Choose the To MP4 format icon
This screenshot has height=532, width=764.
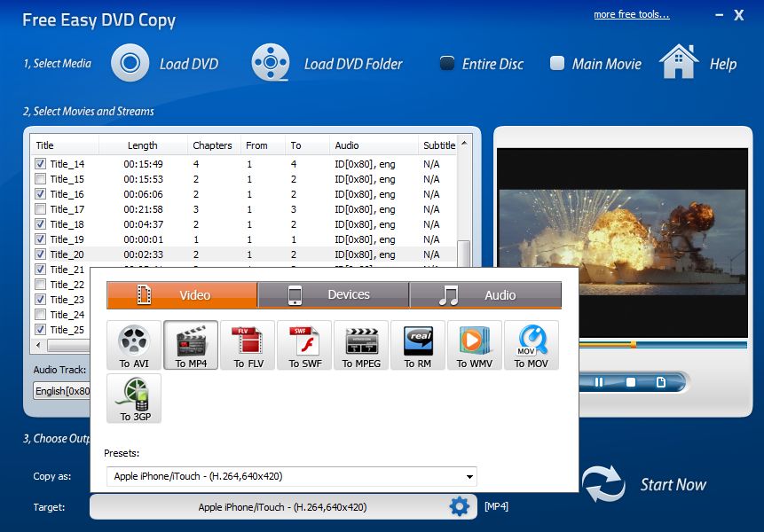(191, 345)
